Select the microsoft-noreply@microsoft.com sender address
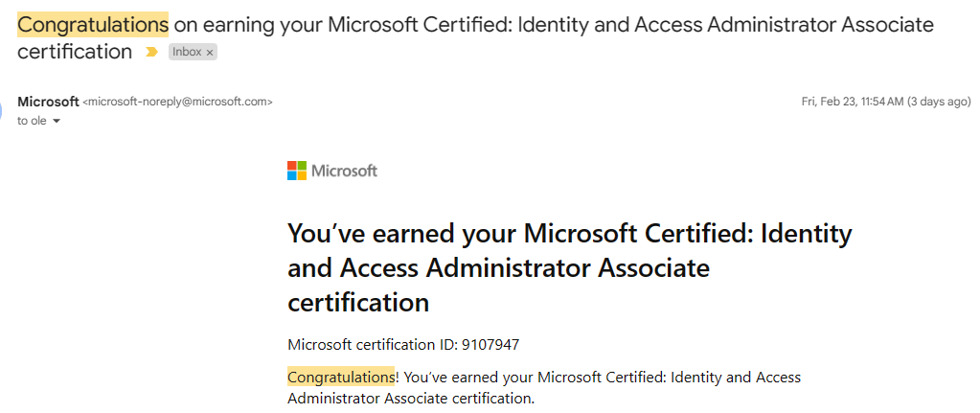 [x=177, y=102]
